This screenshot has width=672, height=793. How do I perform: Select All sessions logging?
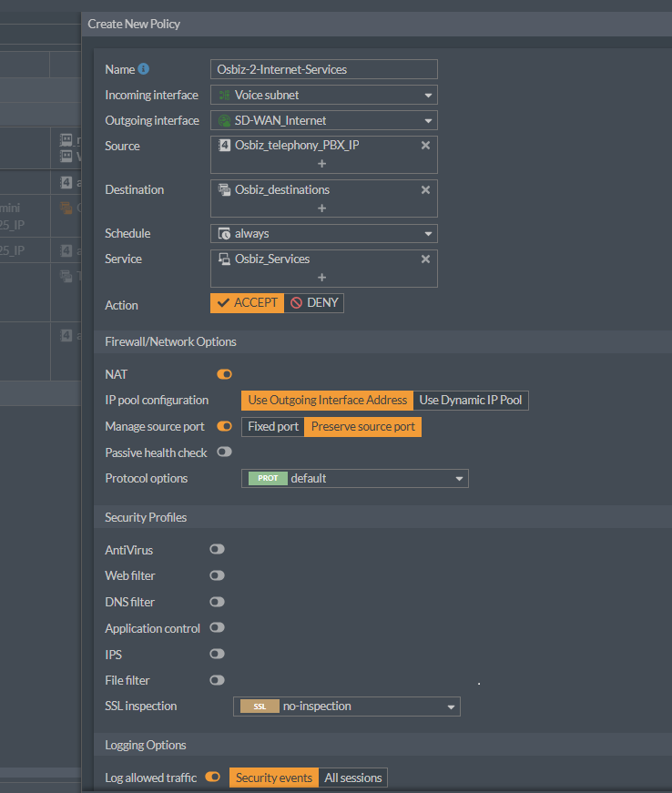[x=353, y=778]
